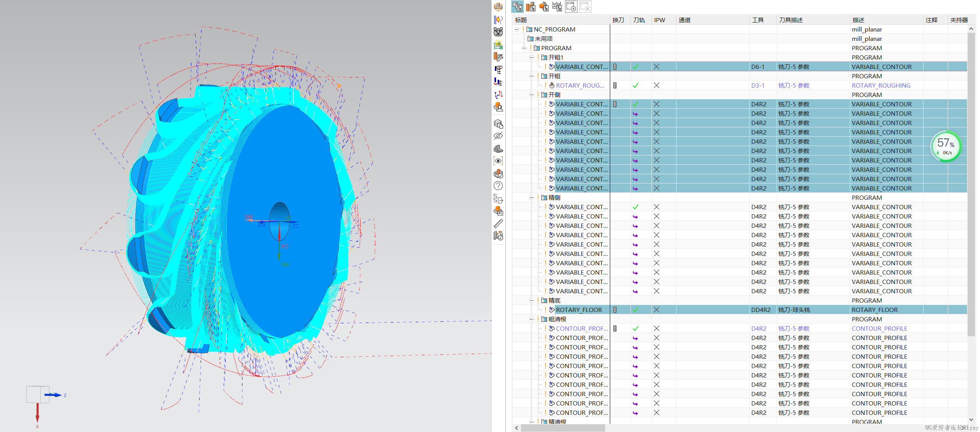Click the orange cylinder with person icon
This screenshot has height=432, width=980.
point(498,107)
